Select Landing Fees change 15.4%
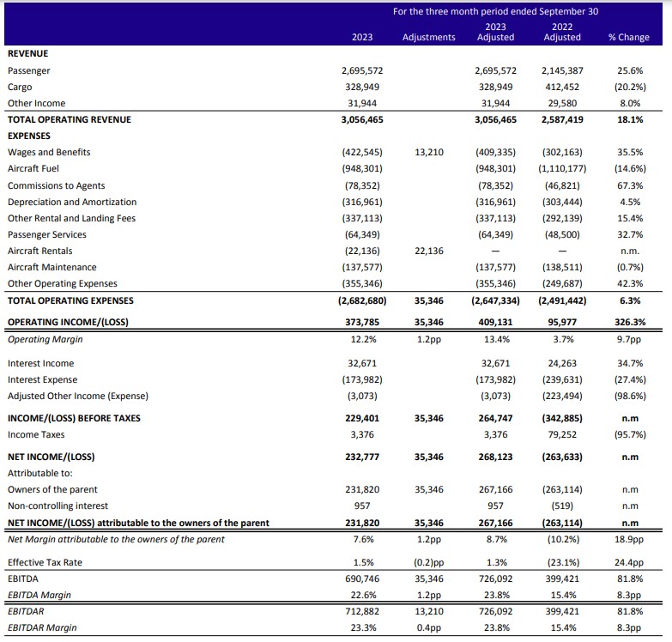672x642 pixels. click(x=630, y=218)
